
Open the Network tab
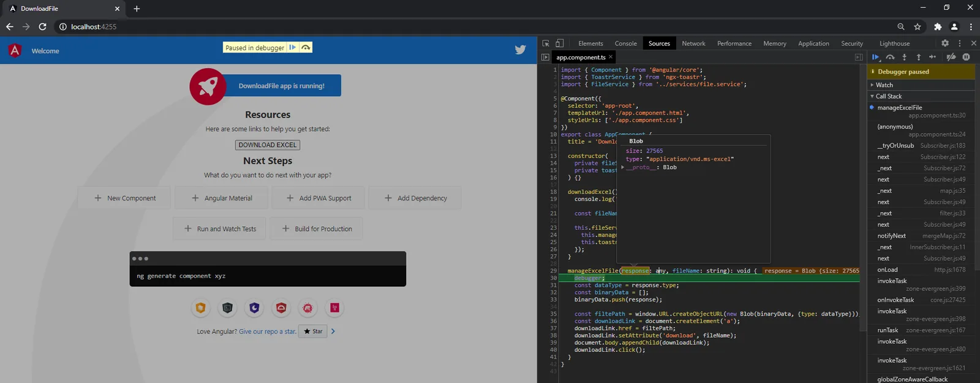click(x=693, y=44)
